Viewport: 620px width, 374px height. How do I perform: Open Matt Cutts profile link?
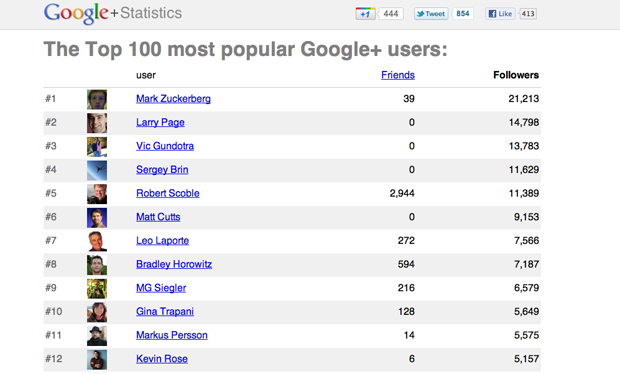pyautogui.click(x=158, y=217)
